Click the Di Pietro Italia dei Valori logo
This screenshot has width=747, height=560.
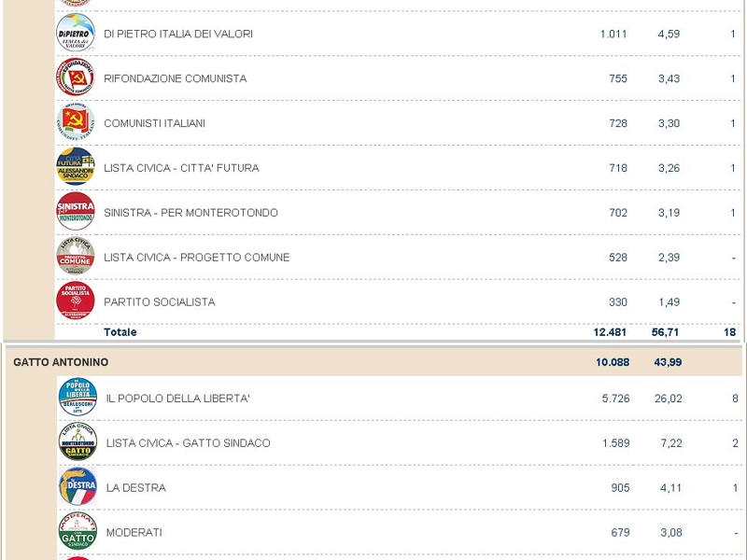[x=75, y=34]
